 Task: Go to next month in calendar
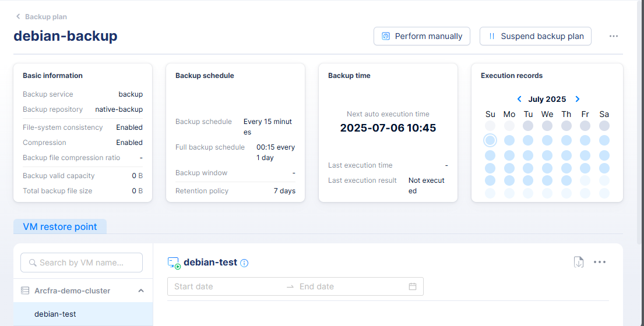click(578, 100)
